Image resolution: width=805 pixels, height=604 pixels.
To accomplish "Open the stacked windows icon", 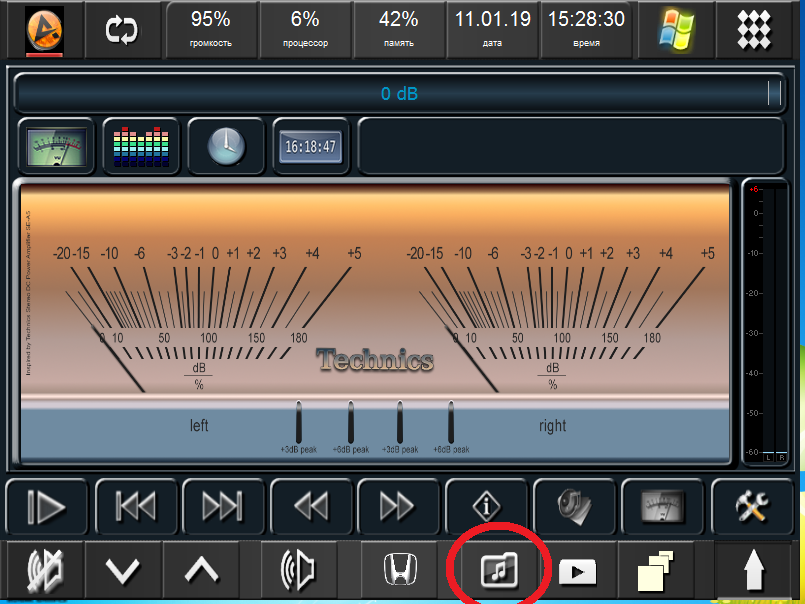I will [x=656, y=570].
